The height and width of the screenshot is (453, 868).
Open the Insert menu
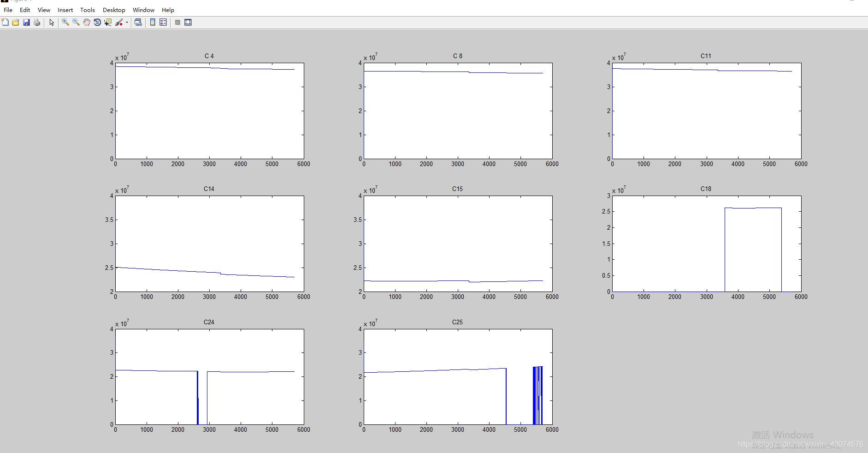click(65, 10)
